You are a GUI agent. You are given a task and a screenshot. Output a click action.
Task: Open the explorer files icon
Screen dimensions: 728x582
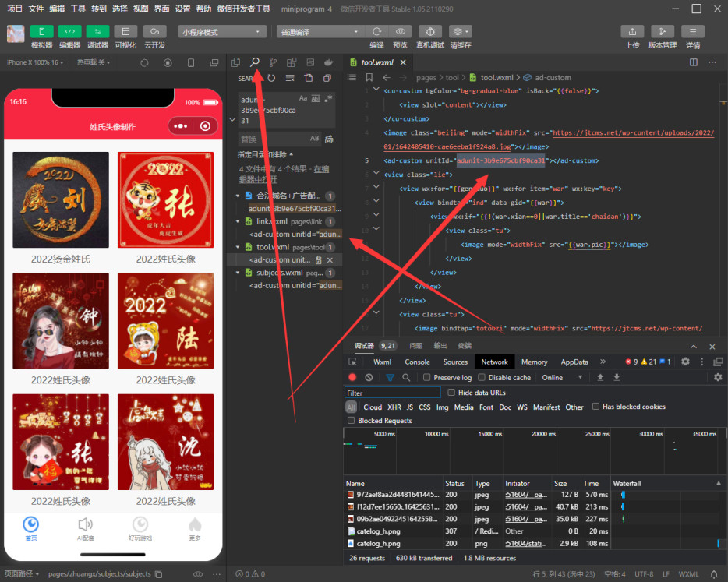[x=236, y=62]
